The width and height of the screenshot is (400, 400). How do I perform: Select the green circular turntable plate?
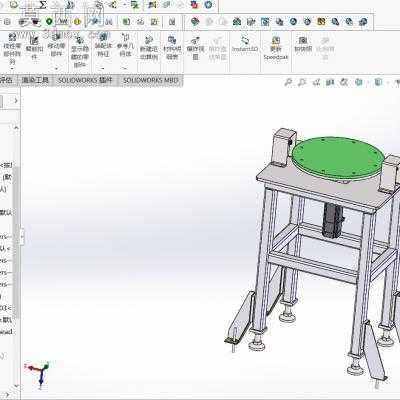(x=338, y=158)
